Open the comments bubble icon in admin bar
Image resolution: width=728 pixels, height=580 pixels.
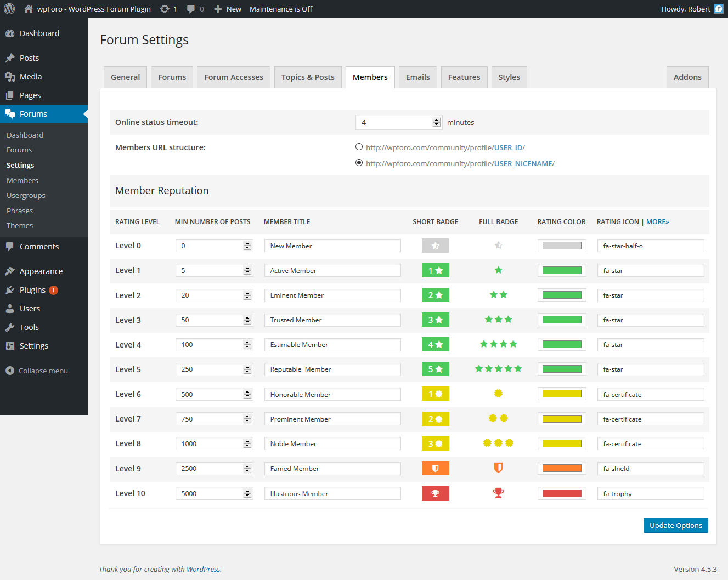point(191,9)
